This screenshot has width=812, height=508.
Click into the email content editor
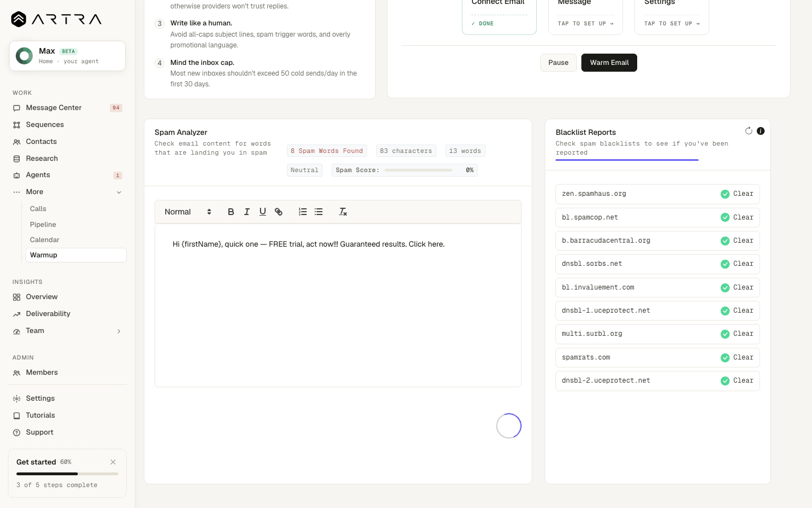point(338,305)
